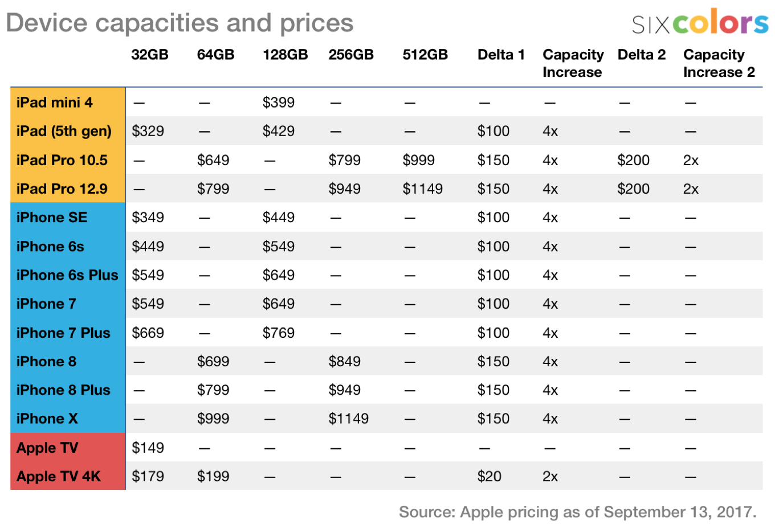Image resolution: width=775 pixels, height=532 pixels.
Task: Click the $20 delta for Apple TV 4K
Action: pos(490,476)
